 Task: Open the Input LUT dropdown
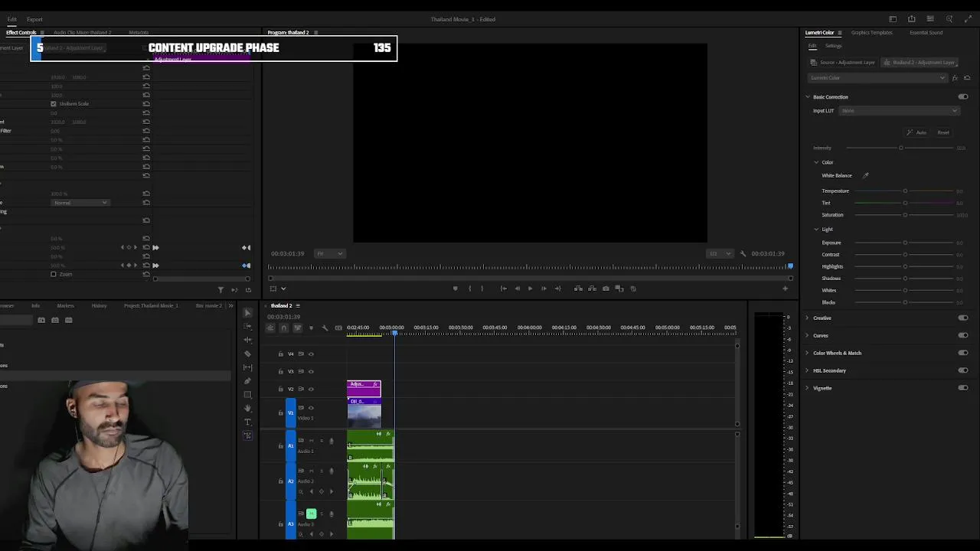pos(900,111)
